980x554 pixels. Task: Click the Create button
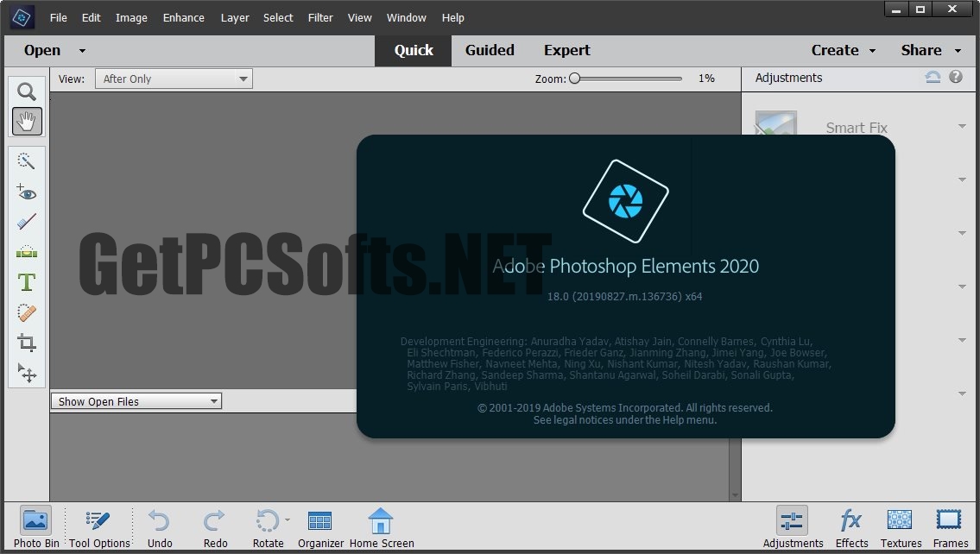coord(834,51)
